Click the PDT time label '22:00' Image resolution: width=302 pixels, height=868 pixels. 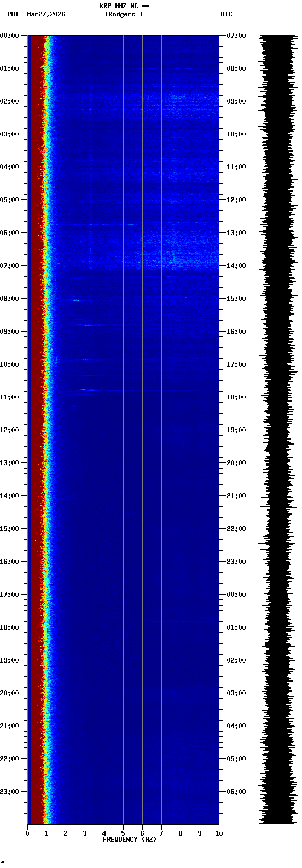[x=9, y=759]
